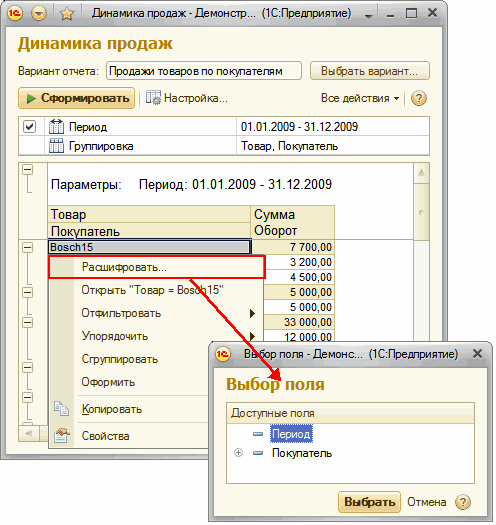The image size is (496, 525).
Task: Click the title bar small down-arrow button
Action: [x=369, y=16]
